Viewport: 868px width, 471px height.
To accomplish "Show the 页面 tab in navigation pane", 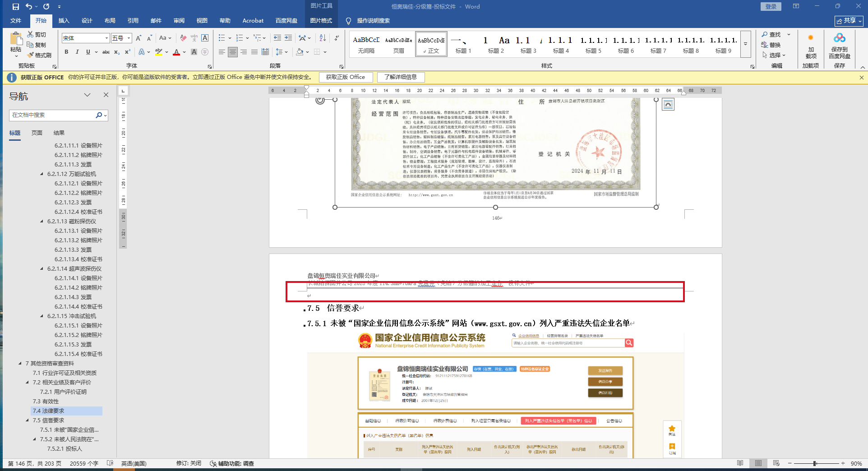I will [37, 133].
